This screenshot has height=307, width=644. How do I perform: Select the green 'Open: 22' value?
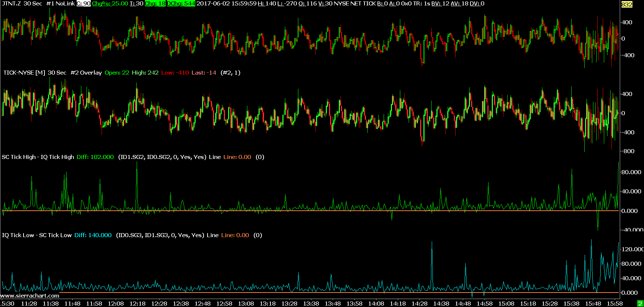(x=117, y=73)
